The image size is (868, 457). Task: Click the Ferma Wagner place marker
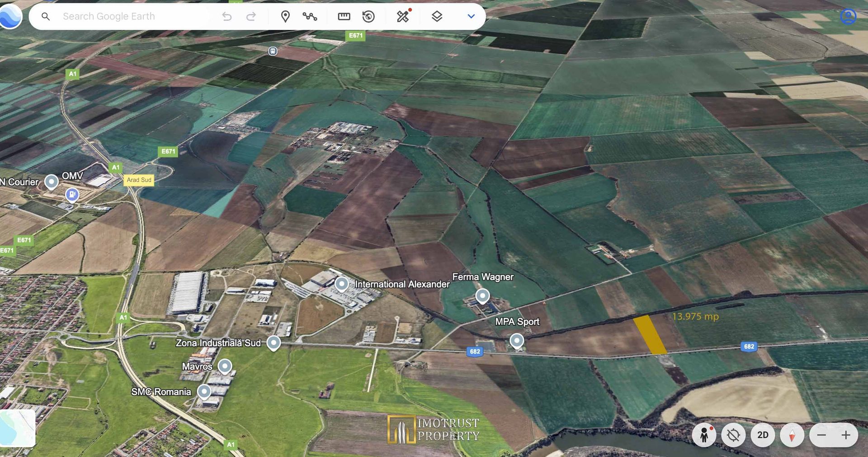pos(482,296)
